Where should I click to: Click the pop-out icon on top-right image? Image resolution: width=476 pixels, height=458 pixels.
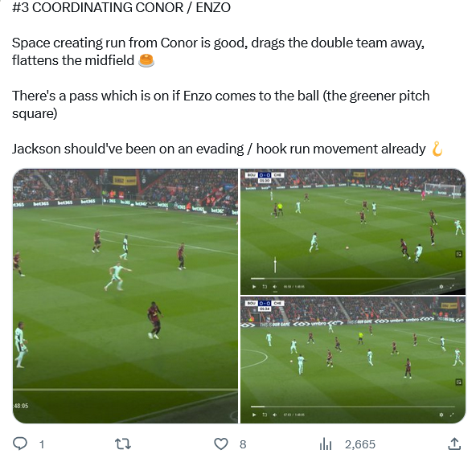point(458,254)
